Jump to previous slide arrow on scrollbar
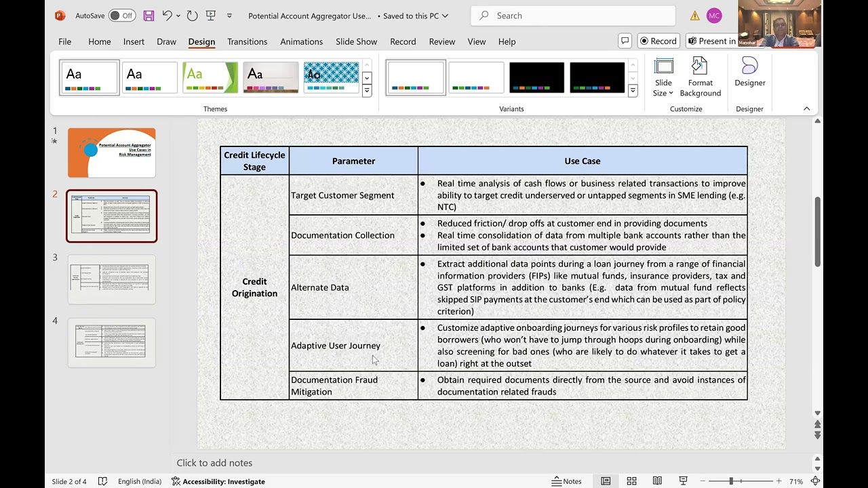Screen dimensions: 868x488 817,425
